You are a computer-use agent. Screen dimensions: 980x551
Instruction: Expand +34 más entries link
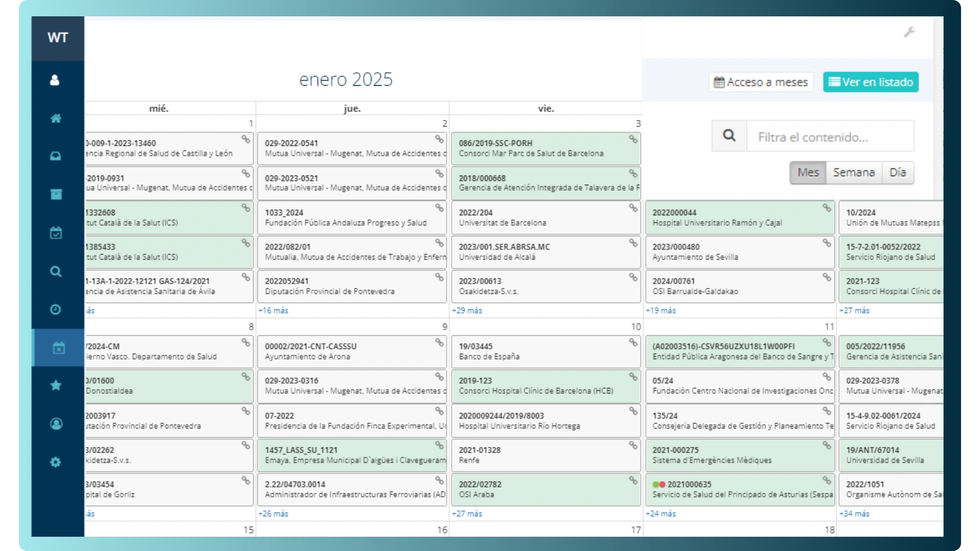point(854,514)
